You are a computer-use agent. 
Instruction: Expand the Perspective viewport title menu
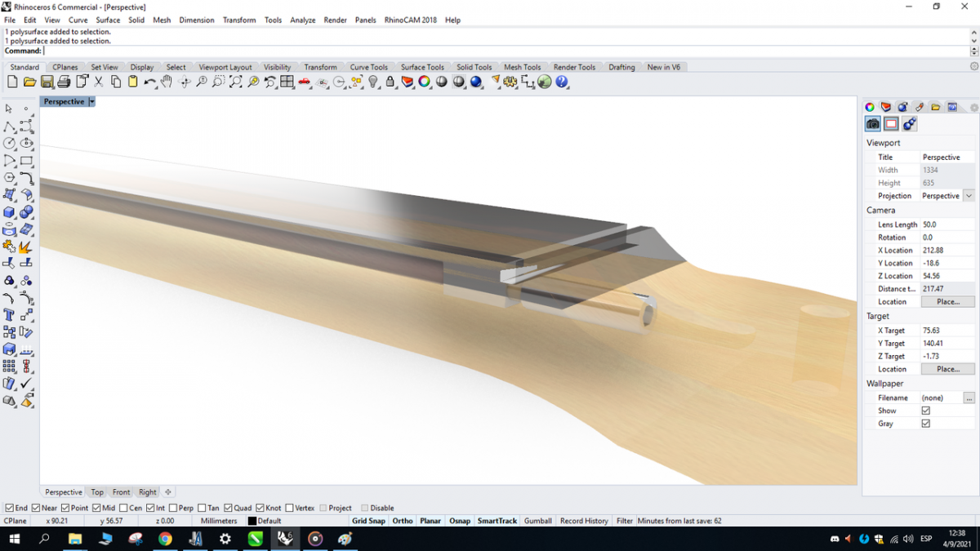coord(92,102)
